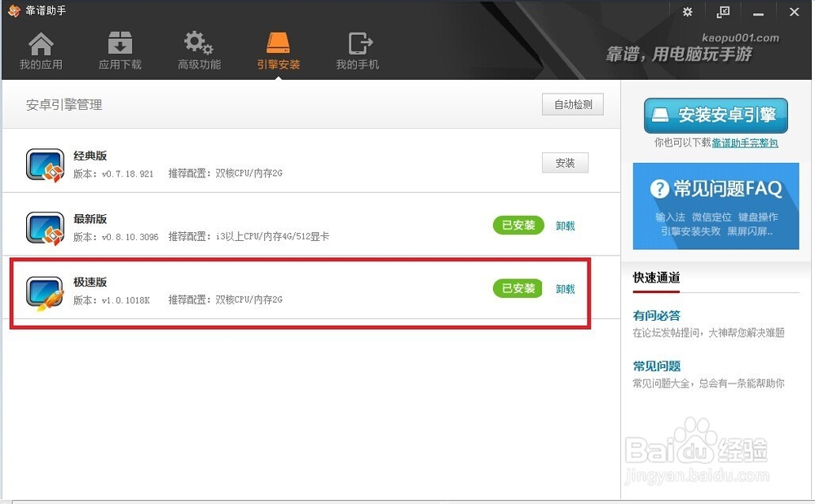Click the 经典版 engine icon
Image resolution: width=815 pixels, height=504 pixels.
pyautogui.click(x=45, y=165)
